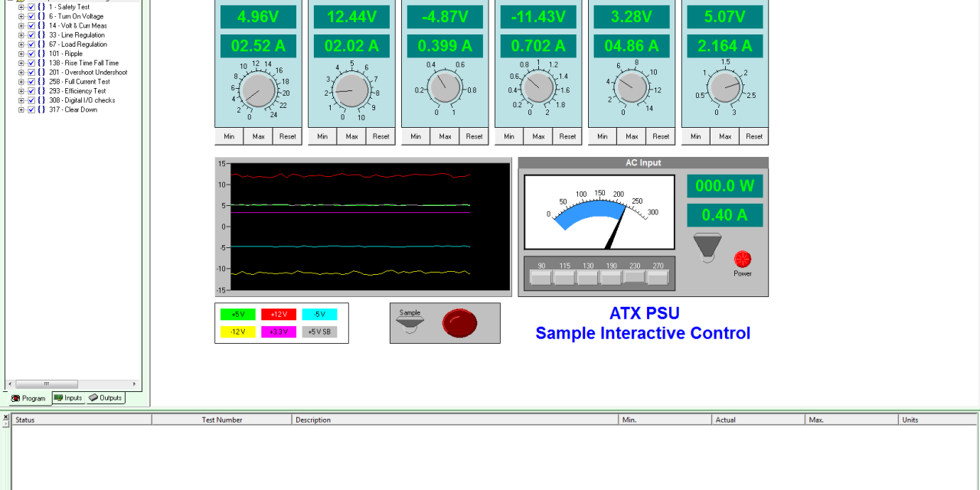Screen dimensions: 980x490
Task: Expand the 308 - Digital I/O checks node
Action: (21, 100)
